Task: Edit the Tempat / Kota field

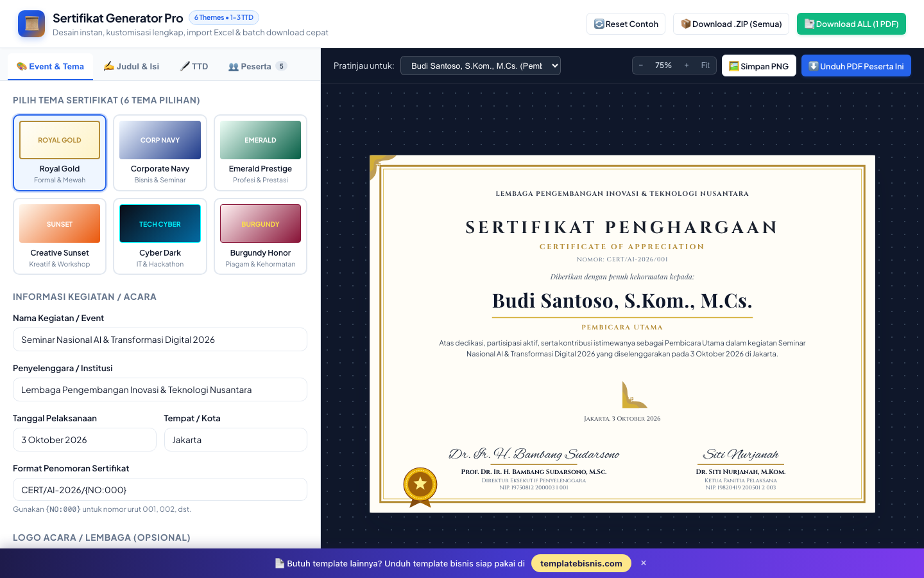Action: tap(235, 440)
